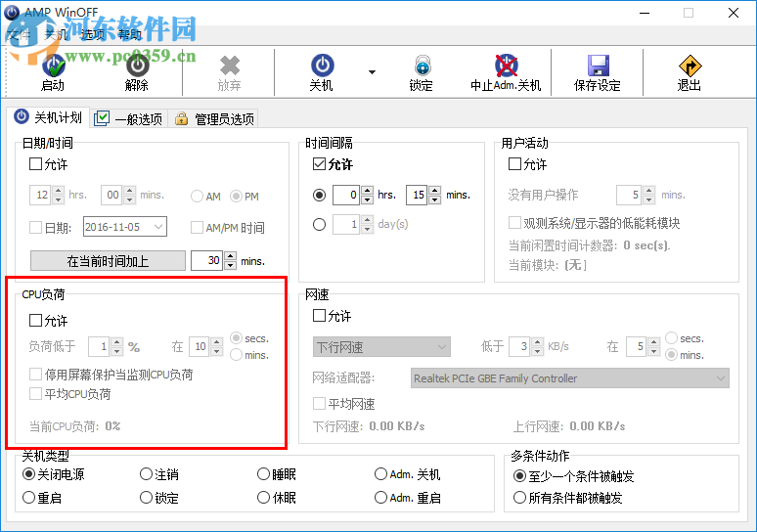Open the 选项 menu
757x532 pixels.
coord(93,34)
